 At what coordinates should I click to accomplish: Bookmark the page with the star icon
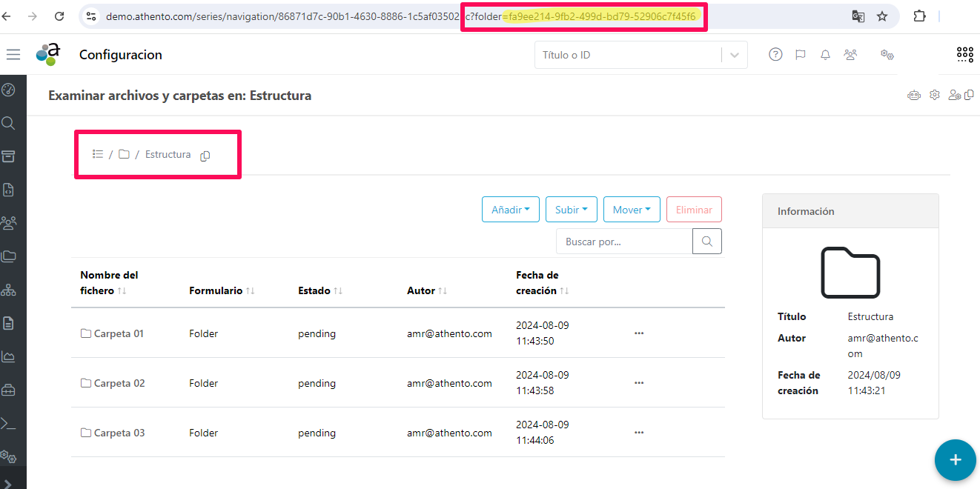(882, 16)
